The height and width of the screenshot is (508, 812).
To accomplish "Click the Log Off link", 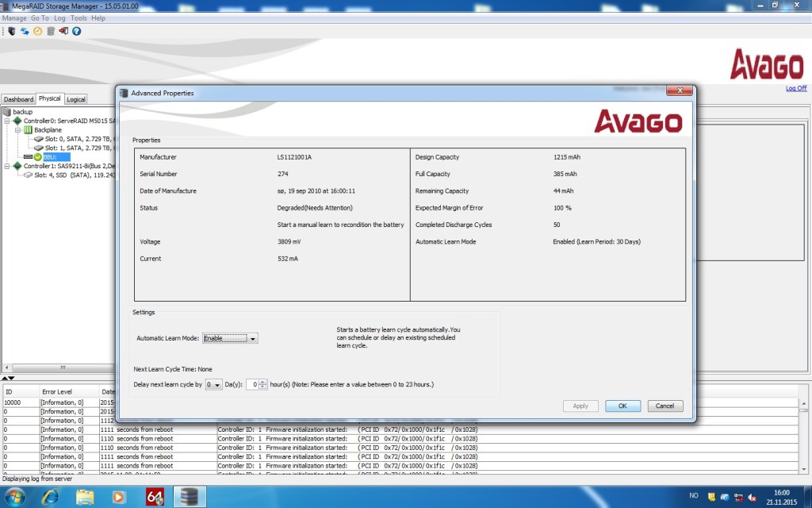I will (796, 88).
